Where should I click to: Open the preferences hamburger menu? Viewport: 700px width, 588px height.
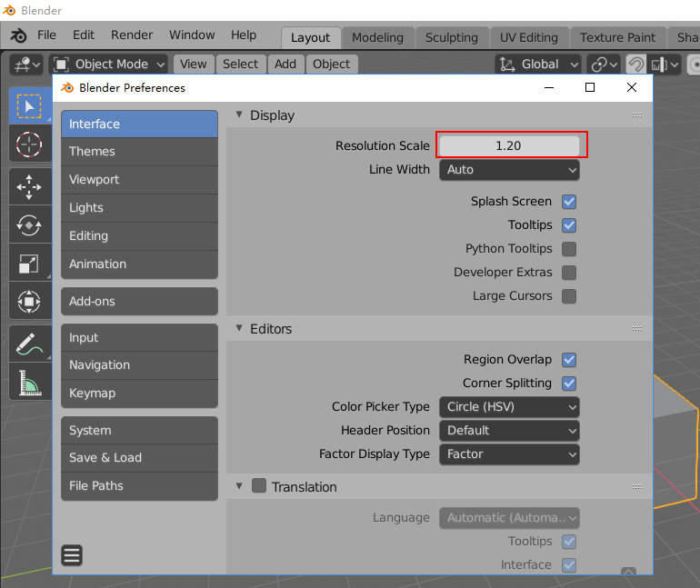pos(72,555)
